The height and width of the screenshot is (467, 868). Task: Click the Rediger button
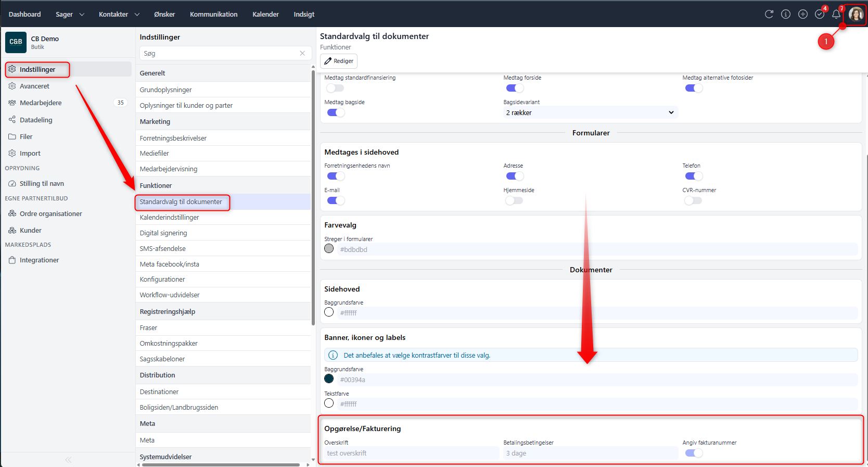pyautogui.click(x=339, y=61)
